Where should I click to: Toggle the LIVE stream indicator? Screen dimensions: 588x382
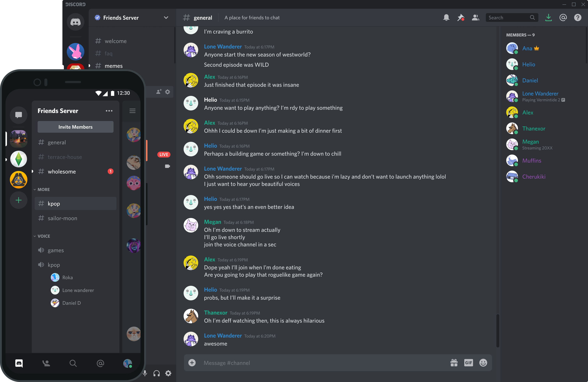tap(164, 155)
